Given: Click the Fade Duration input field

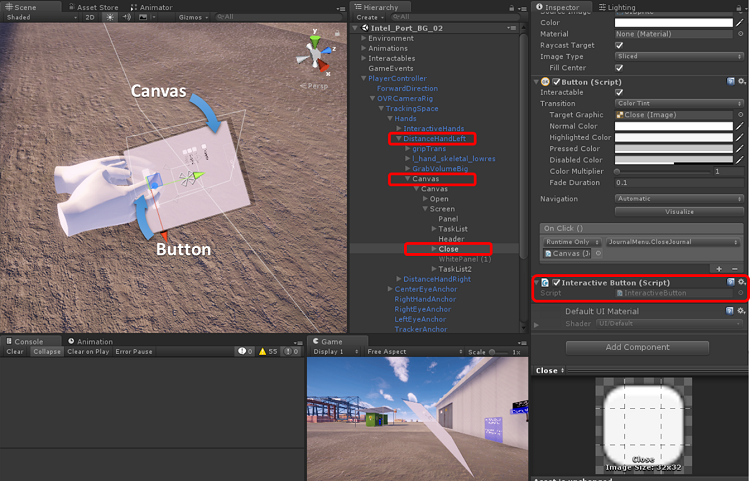Looking at the screenshot, I should pos(679,183).
